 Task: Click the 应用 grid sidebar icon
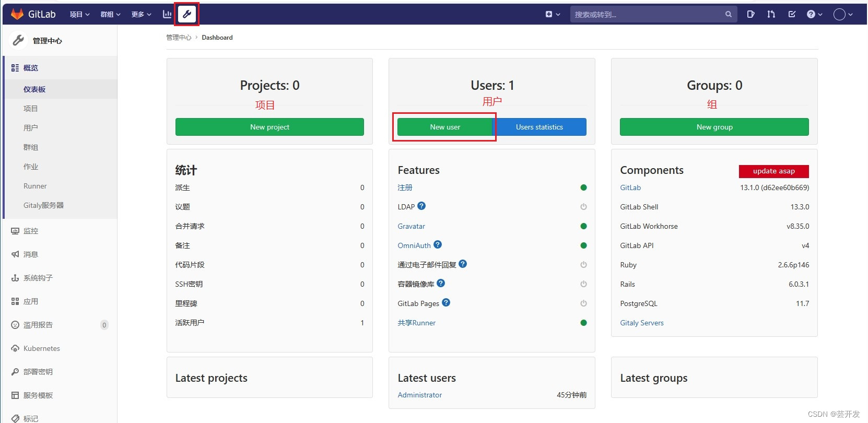15,301
